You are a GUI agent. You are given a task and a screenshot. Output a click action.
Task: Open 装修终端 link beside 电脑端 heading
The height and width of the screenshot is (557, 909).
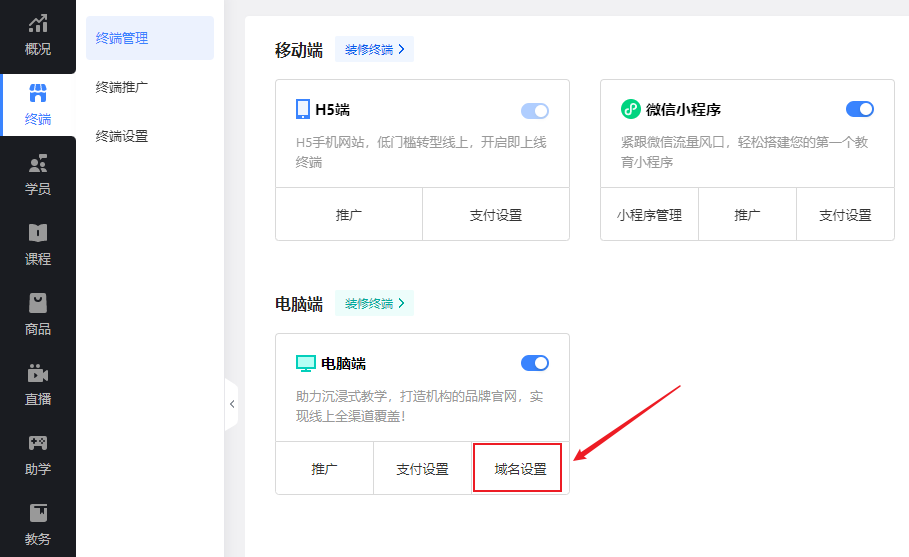pos(374,303)
